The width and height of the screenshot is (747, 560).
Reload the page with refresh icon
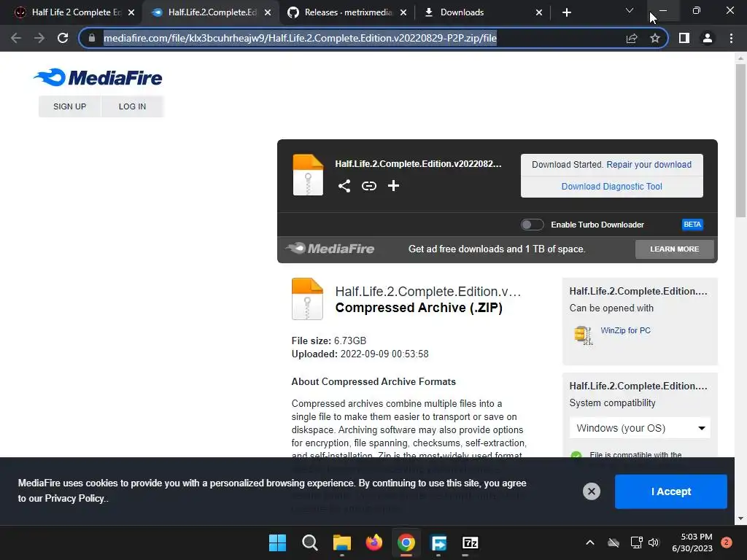point(63,38)
